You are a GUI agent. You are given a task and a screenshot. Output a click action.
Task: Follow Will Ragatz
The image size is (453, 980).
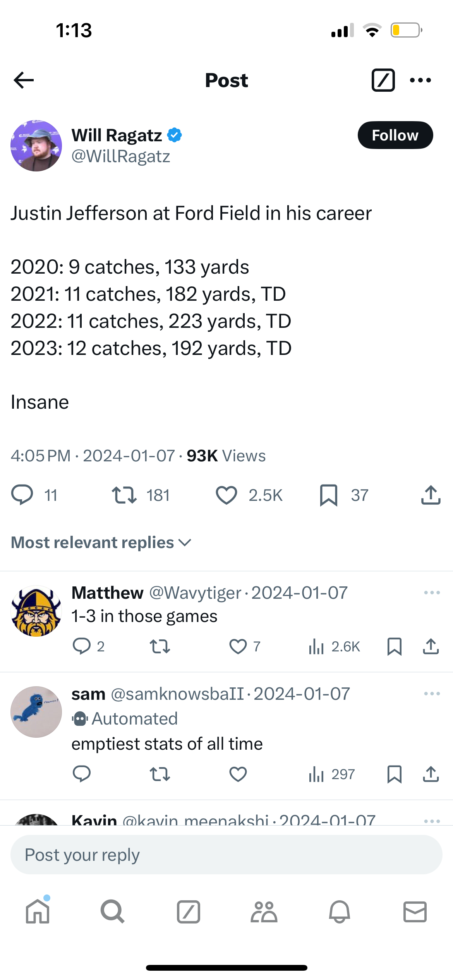(x=395, y=135)
